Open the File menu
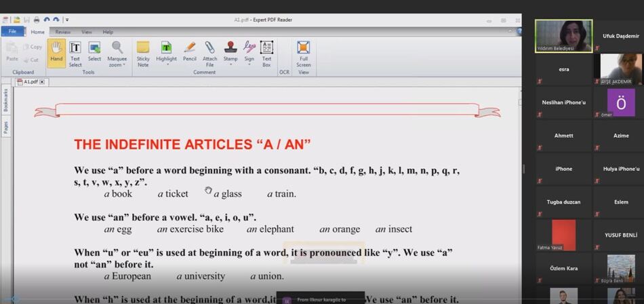This screenshot has width=644, height=304. pos(13,31)
